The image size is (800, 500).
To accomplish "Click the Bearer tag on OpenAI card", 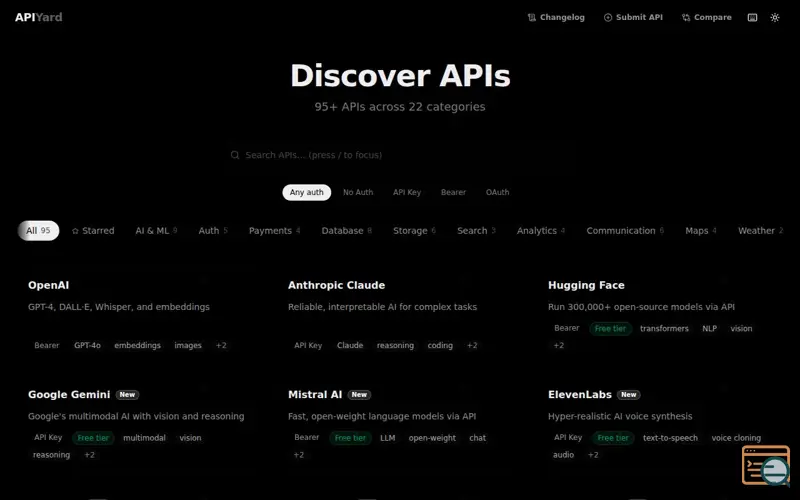I will click(x=46, y=345).
